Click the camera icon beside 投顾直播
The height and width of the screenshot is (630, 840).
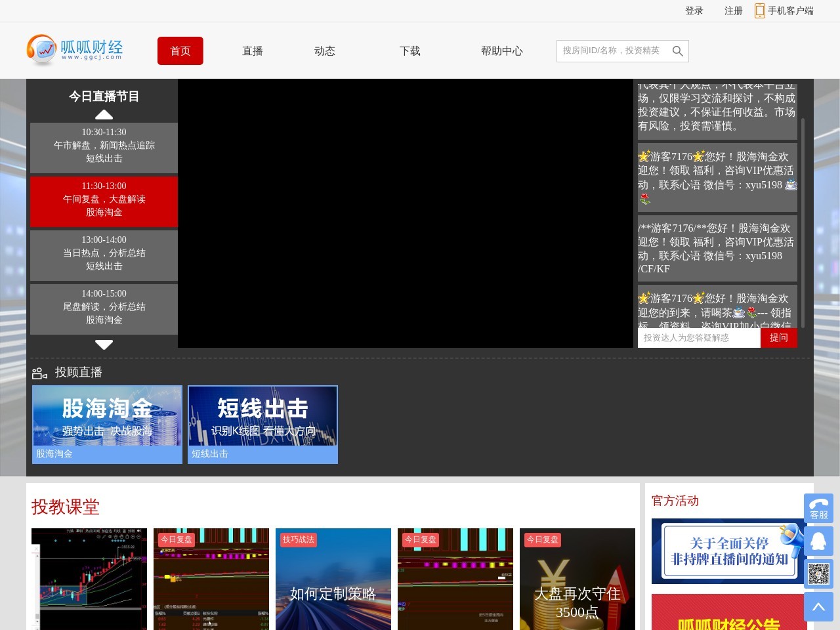[x=39, y=372]
